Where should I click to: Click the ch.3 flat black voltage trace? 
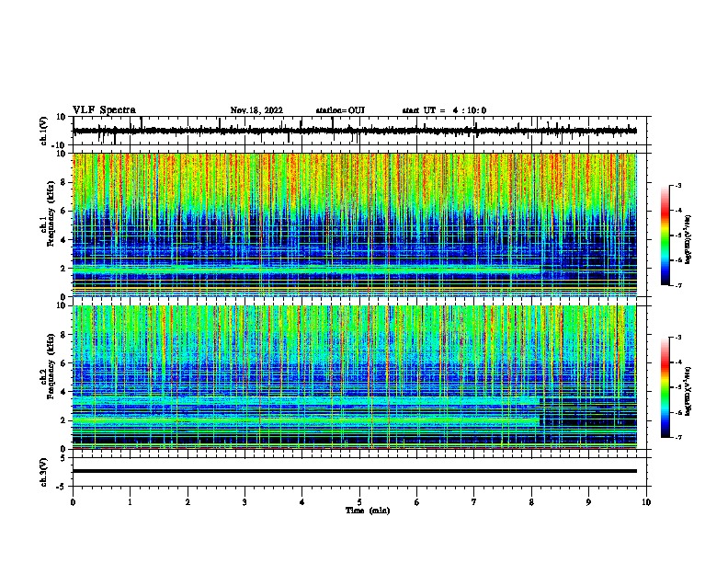[354, 471]
